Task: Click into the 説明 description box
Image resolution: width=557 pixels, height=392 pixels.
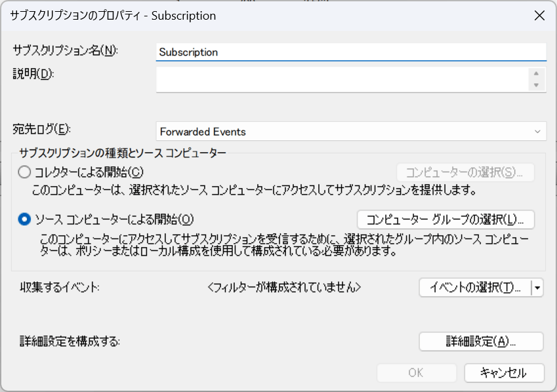Action: point(342,79)
